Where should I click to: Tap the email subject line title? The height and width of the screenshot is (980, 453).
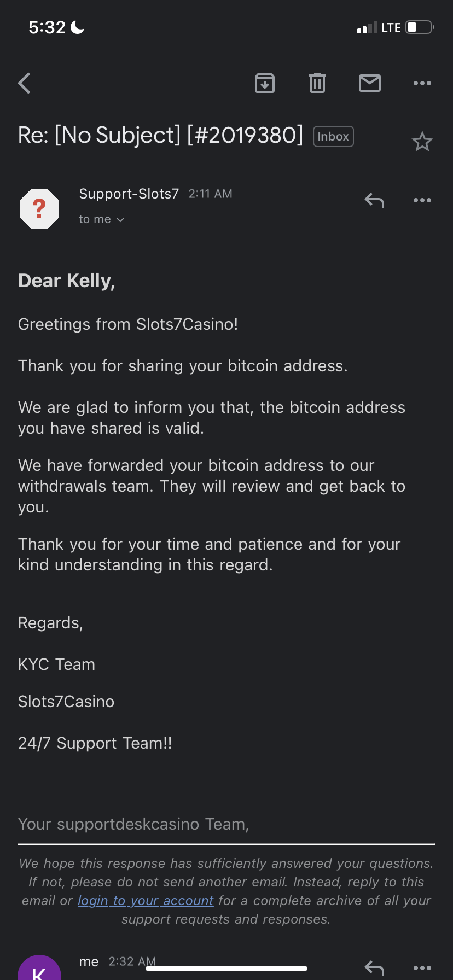pyautogui.click(x=160, y=135)
